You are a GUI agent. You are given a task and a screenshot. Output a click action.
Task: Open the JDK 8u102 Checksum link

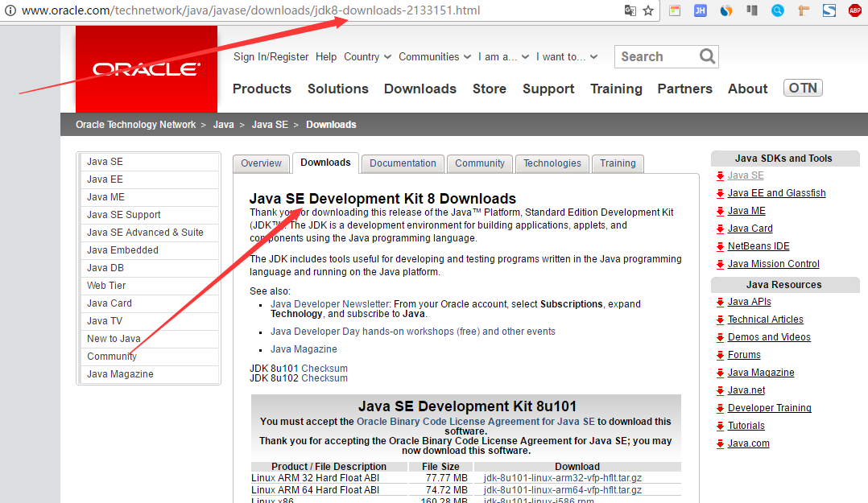point(324,378)
